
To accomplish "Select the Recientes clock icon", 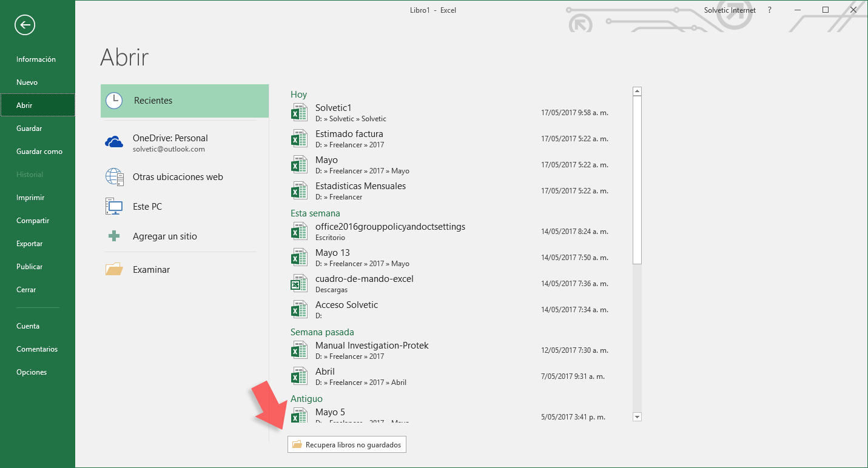I will click(x=114, y=101).
